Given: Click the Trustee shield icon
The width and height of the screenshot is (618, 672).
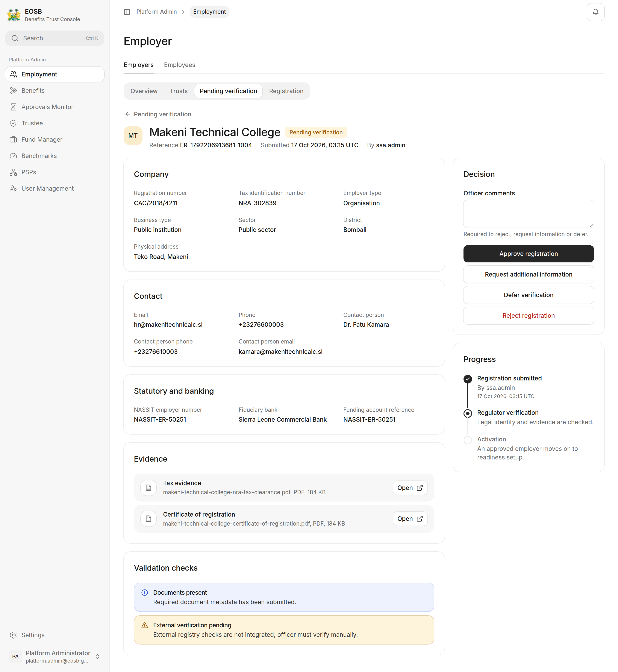Looking at the screenshot, I should [13, 123].
